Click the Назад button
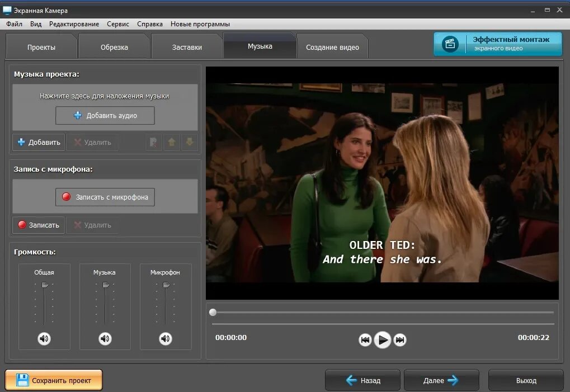This screenshot has height=392, width=570. click(x=362, y=380)
